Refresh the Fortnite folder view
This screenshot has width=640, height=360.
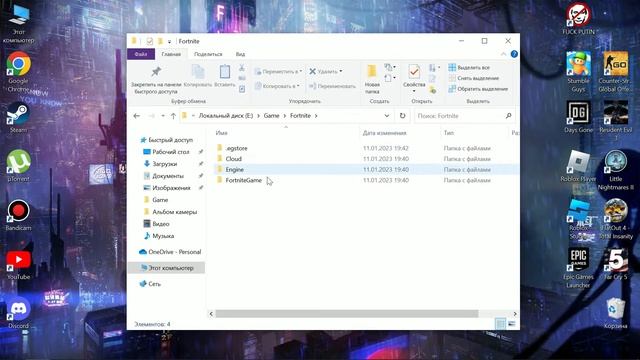[402, 116]
